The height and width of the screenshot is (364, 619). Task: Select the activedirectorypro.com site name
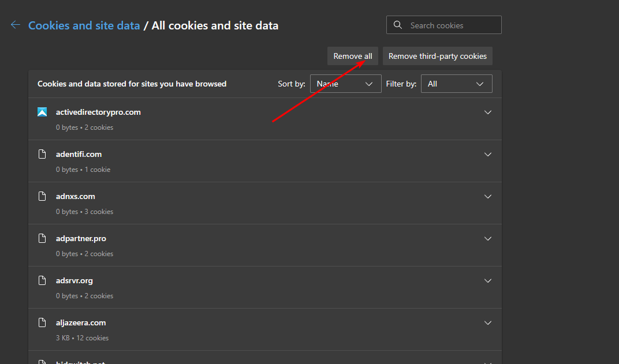click(x=98, y=112)
